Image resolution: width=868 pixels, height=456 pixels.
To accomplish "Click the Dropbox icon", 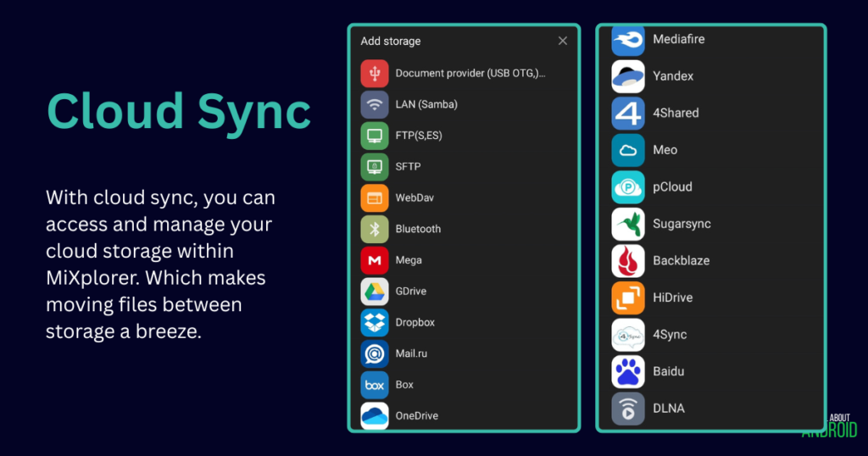I will tap(375, 323).
